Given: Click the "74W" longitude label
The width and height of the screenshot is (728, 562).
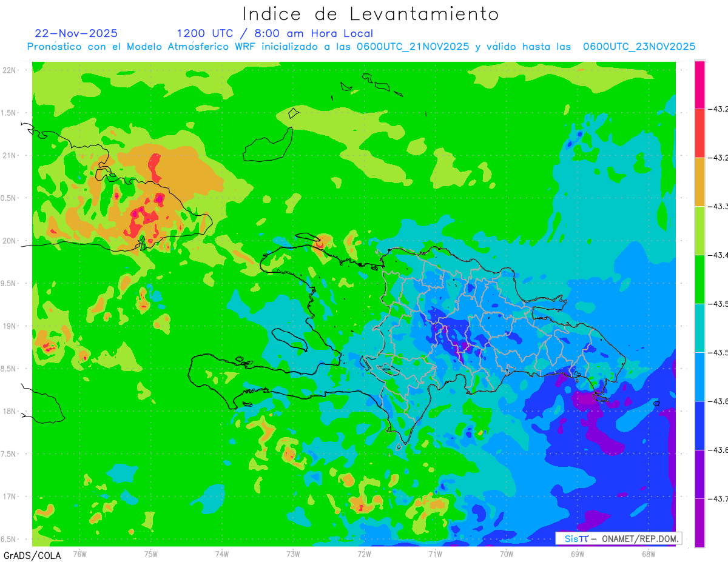Looking at the screenshot, I should pos(222,554).
